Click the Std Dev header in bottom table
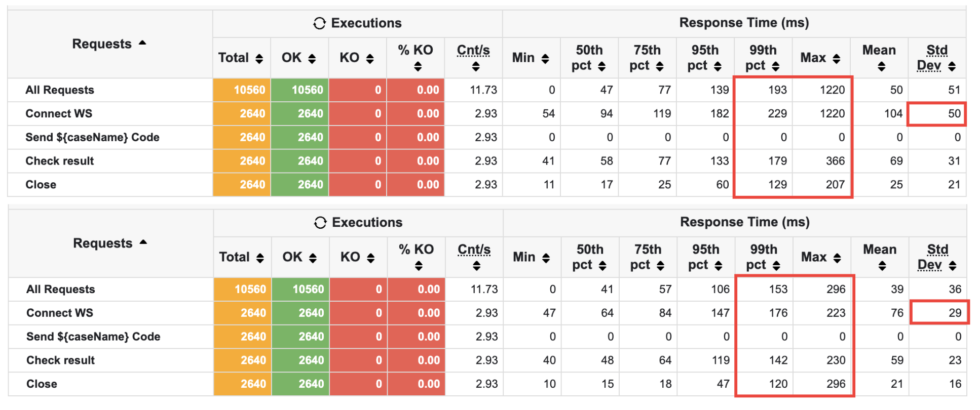Viewport: 980px width, 410px height. [x=937, y=257]
